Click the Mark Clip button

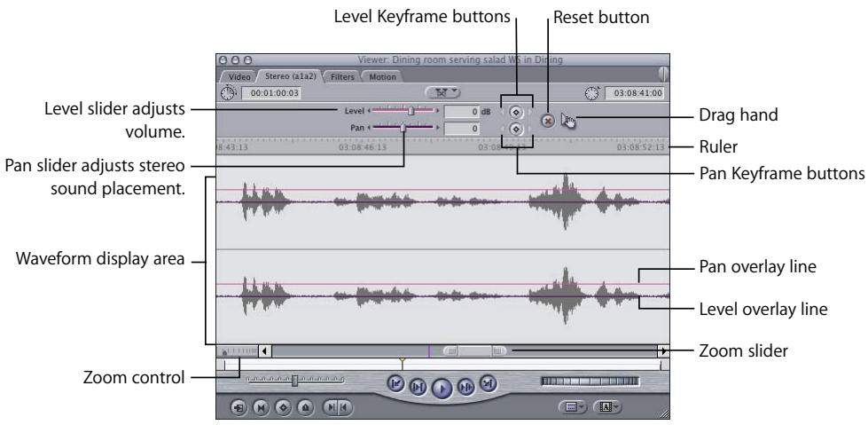[x=261, y=408]
